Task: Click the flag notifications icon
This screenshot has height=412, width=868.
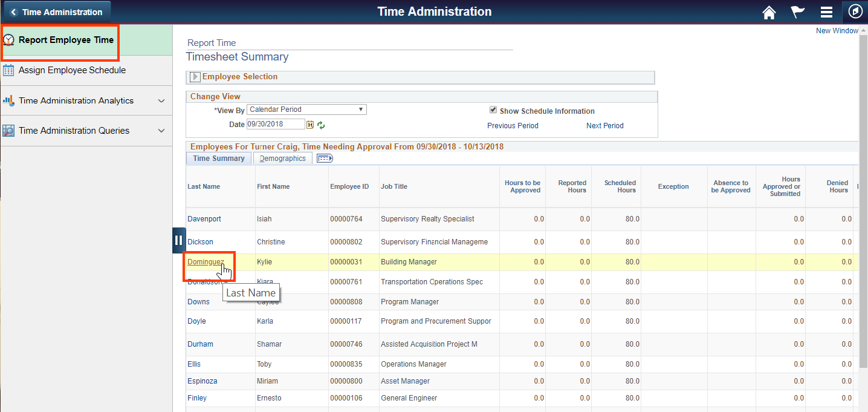Action: [x=797, y=11]
